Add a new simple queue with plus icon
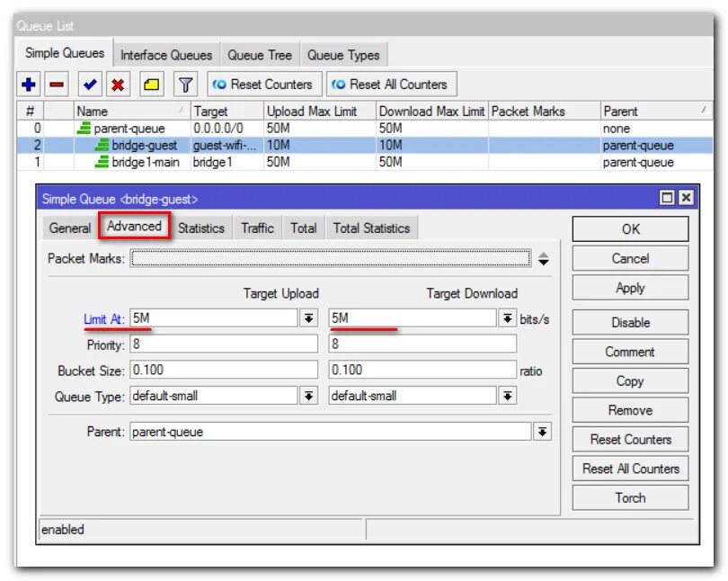 [29, 85]
